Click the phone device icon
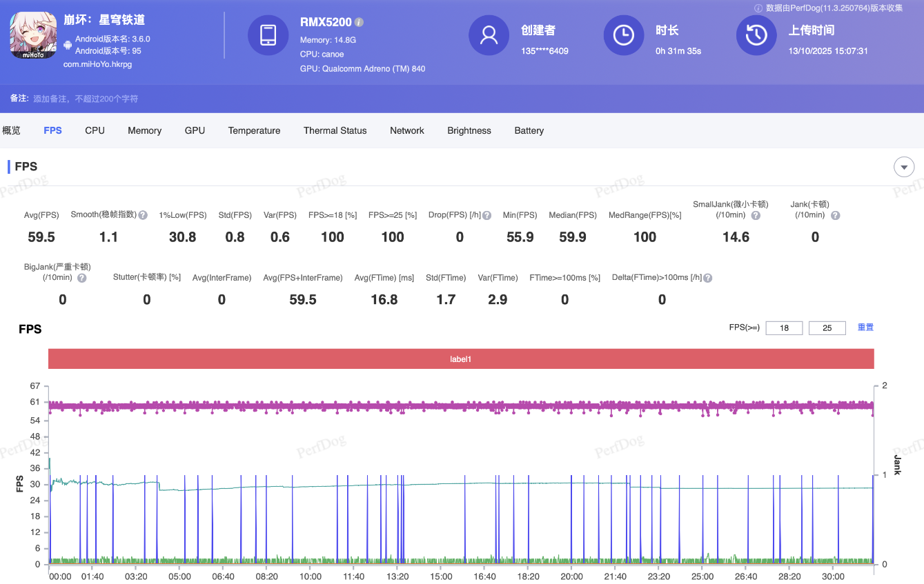 268,35
